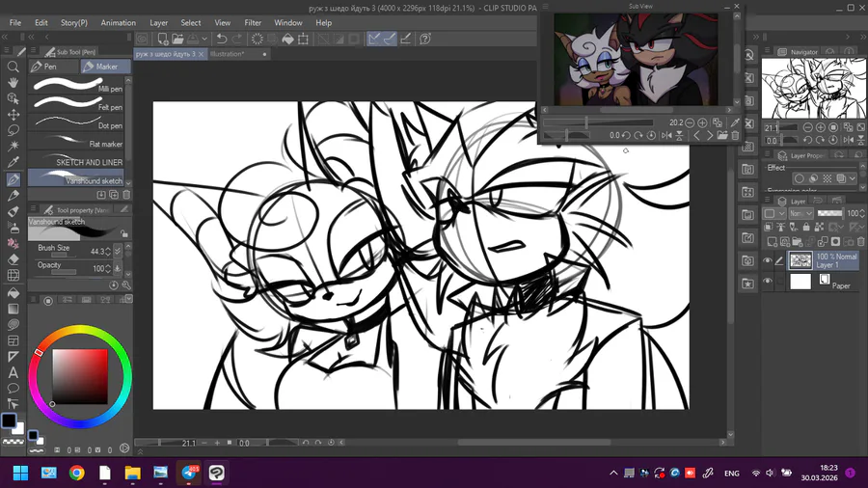Click the Sub View reference image

pos(636,60)
